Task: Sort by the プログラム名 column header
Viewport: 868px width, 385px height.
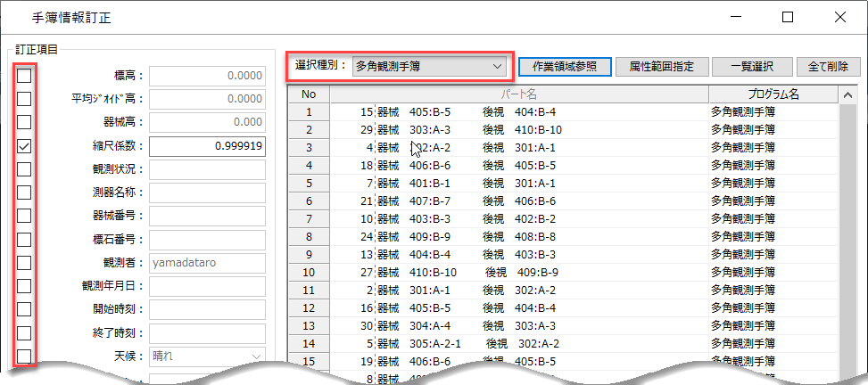Action: 773,94
